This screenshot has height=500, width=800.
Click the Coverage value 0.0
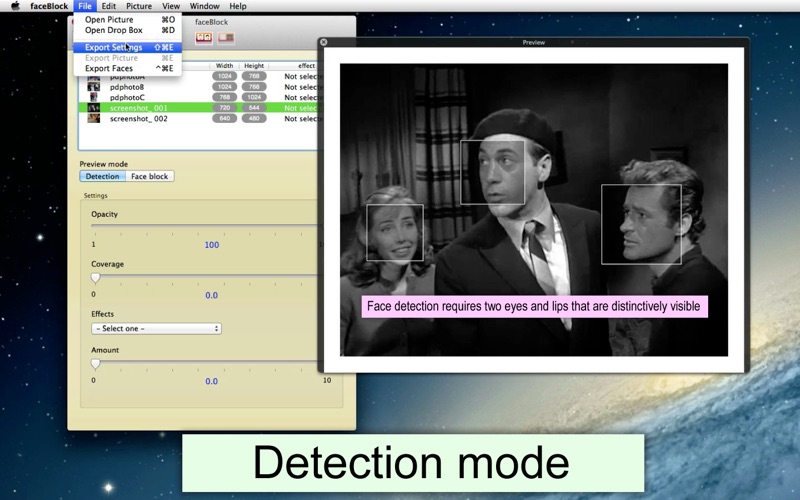click(211, 295)
